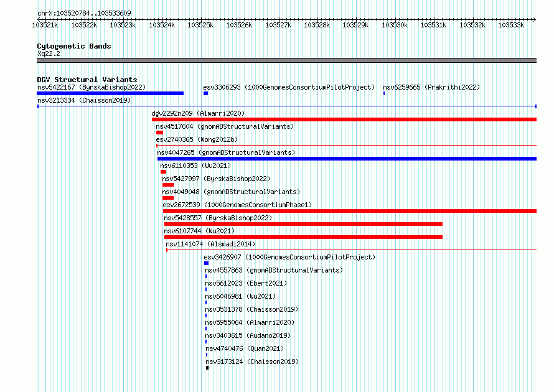This screenshot has width=554, height=392.
Task: Click the Xq22.2 band label
Action: tap(49, 54)
